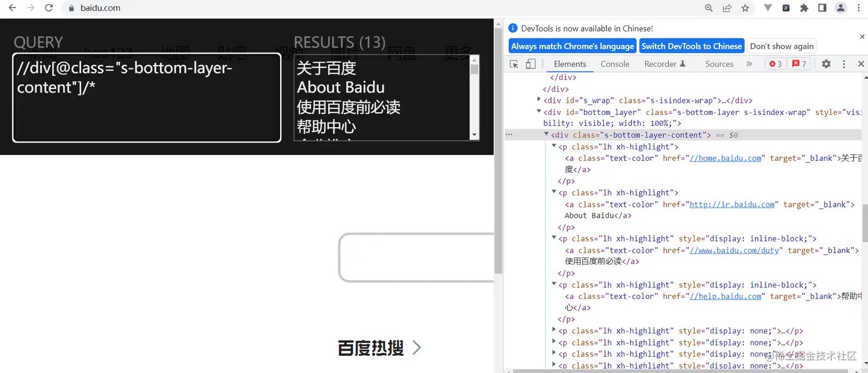Close the DevTools panel

click(861, 64)
